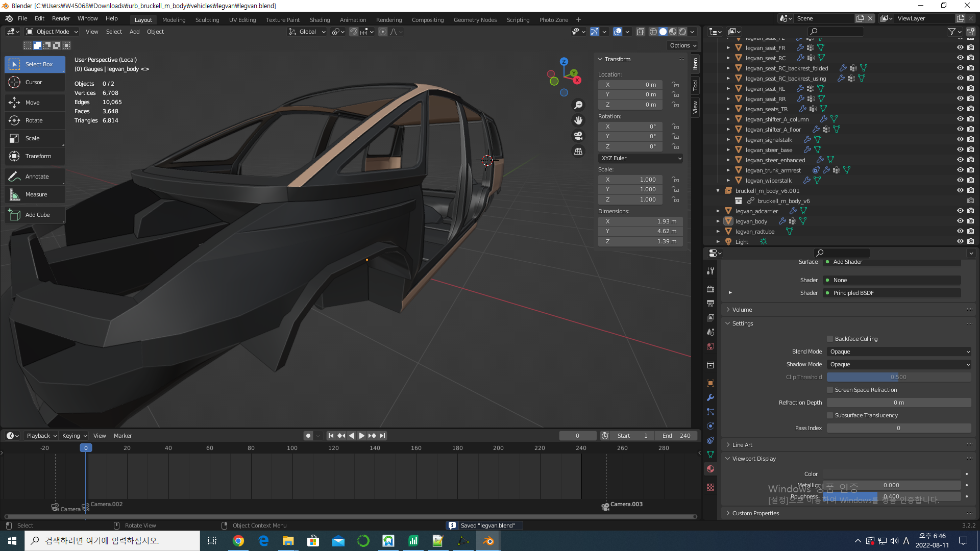Click the camera view icon in viewport
The height and width of the screenshot is (551, 980).
578,136
